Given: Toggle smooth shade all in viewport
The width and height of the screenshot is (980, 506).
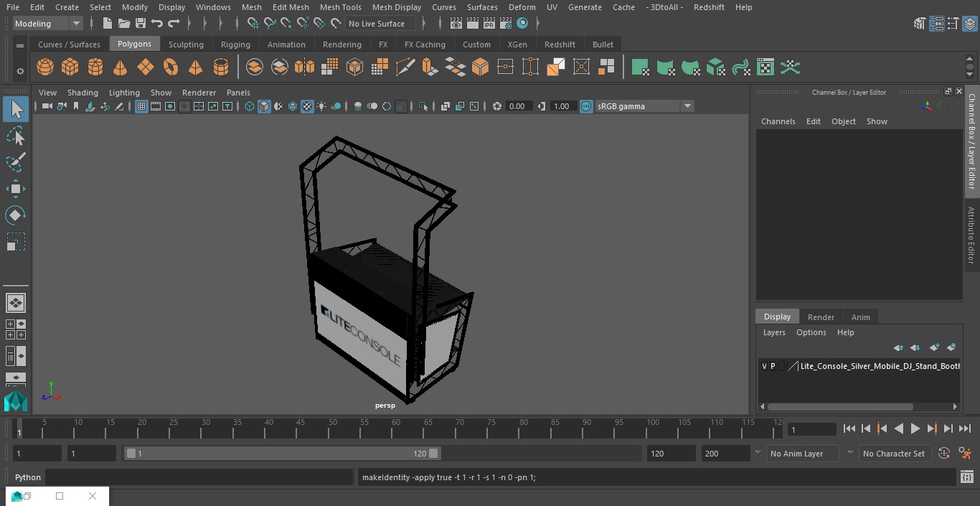Looking at the screenshot, I should click(x=264, y=106).
